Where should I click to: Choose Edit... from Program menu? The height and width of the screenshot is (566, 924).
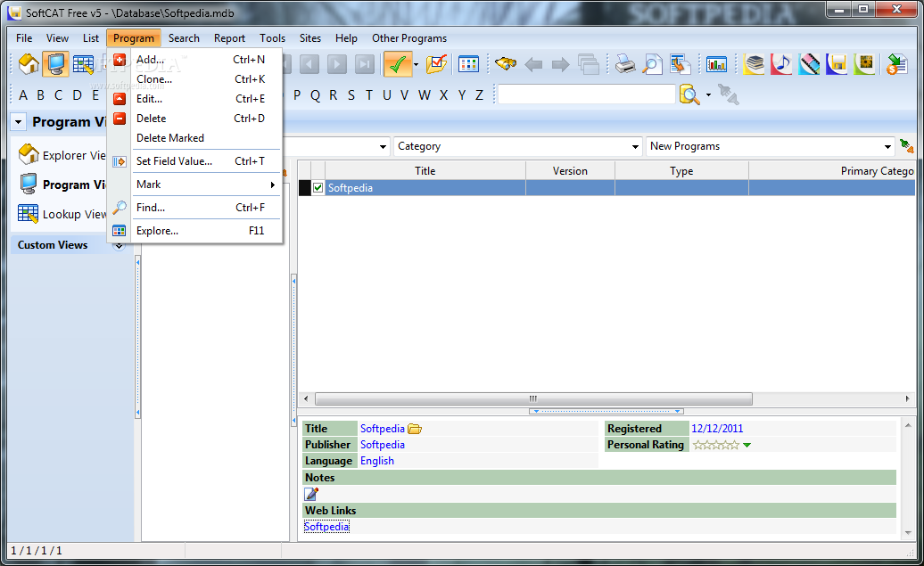pyautogui.click(x=195, y=99)
